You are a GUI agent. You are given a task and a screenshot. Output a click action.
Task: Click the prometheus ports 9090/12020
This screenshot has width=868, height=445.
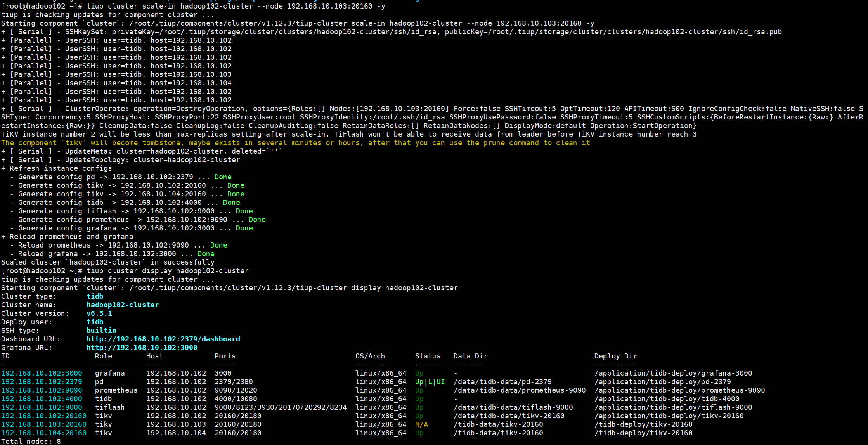click(236, 390)
